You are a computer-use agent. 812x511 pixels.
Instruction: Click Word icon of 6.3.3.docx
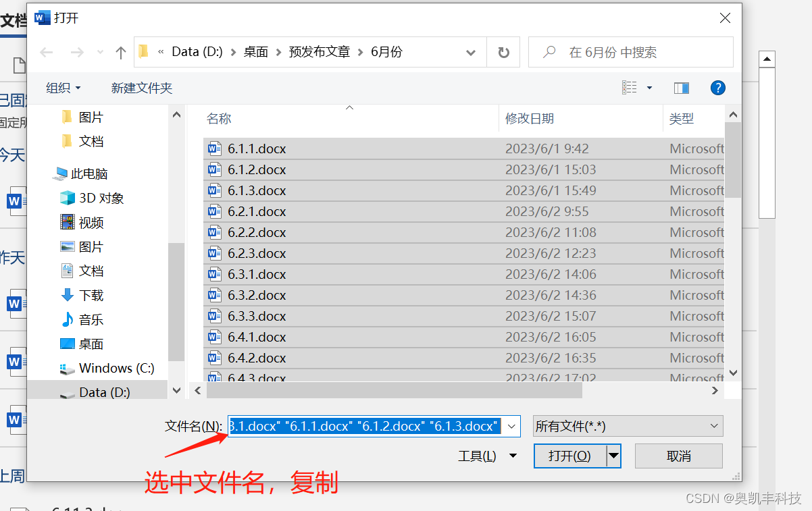pyautogui.click(x=215, y=316)
